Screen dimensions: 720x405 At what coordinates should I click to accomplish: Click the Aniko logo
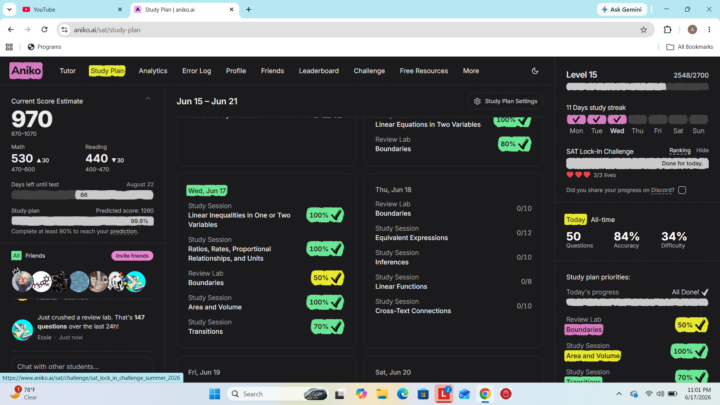click(x=26, y=71)
